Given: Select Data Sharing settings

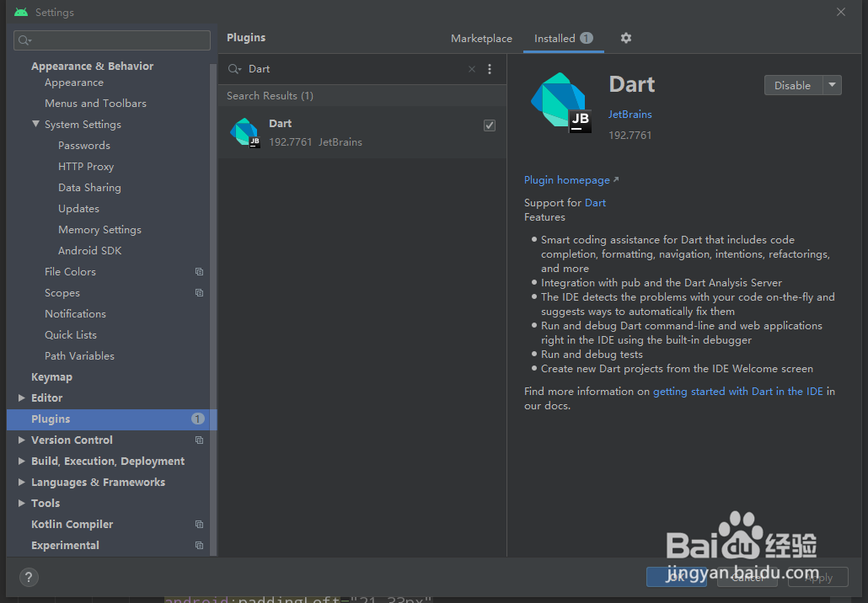Looking at the screenshot, I should tap(89, 188).
